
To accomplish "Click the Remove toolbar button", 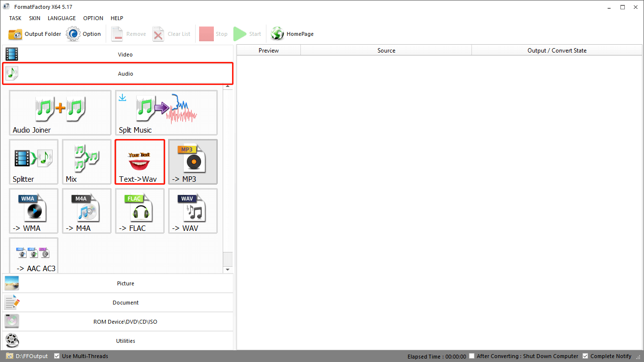I will [128, 34].
